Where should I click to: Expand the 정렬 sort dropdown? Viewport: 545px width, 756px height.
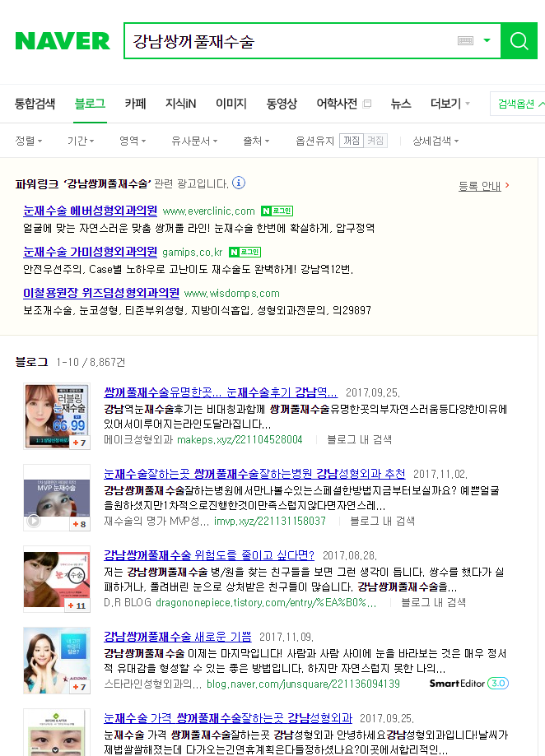tap(29, 141)
